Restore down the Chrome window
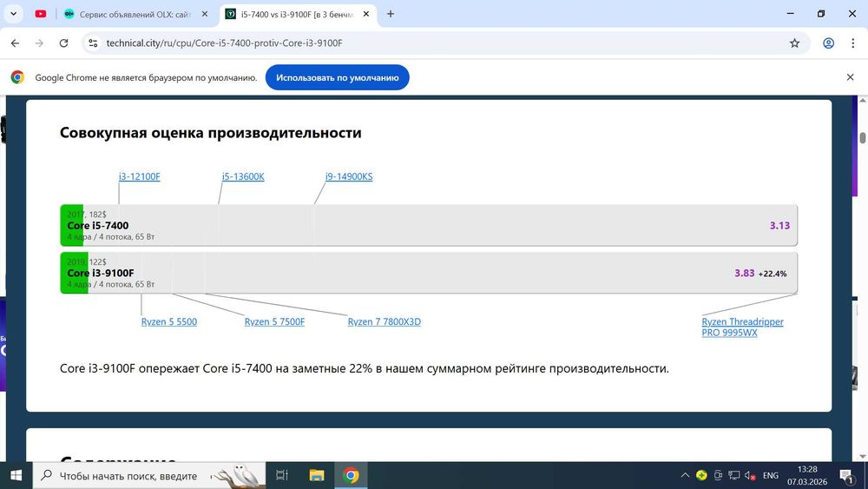 click(x=821, y=14)
